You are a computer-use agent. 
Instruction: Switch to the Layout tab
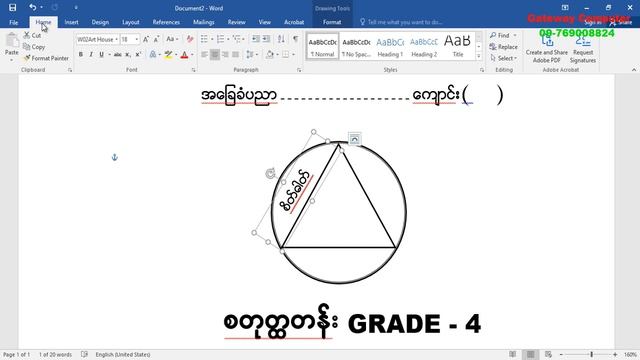(x=131, y=22)
